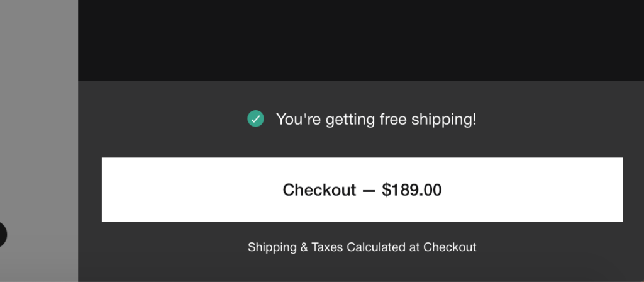The width and height of the screenshot is (644, 282).
Task: Click the Shipping & Taxes Calculated at Checkout note
Action: [x=362, y=247]
